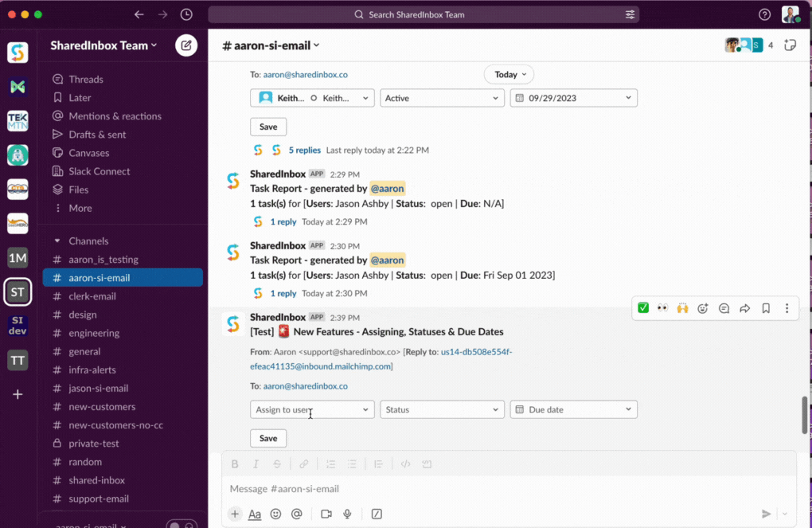Insert inline code formatting
This screenshot has height=528, width=812.
coord(405,463)
